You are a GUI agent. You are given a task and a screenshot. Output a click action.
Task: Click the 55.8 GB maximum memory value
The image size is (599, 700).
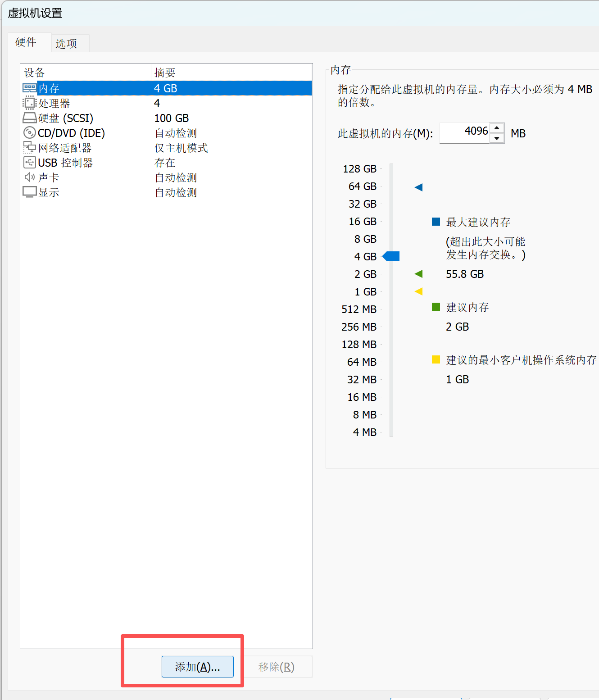pyautogui.click(x=465, y=274)
